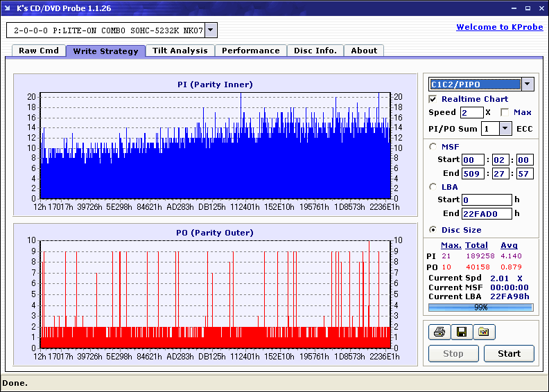Click the folder chart icon button
The image size is (549, 392).
pyautogui.click(x=484, y=332)
